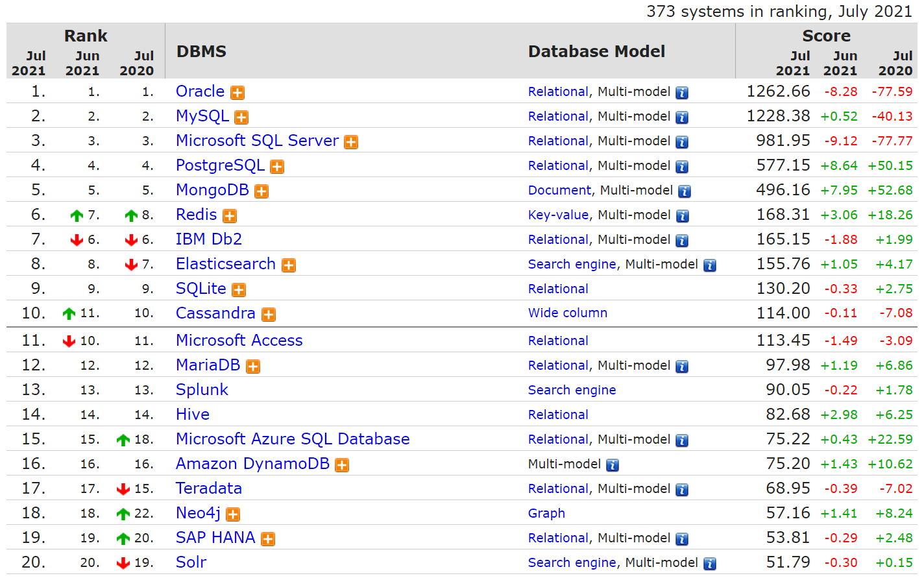This screenshot has height=578, width=924.
Task: Click the Key-value model link for Redis
Action: [x=558, y=215]
